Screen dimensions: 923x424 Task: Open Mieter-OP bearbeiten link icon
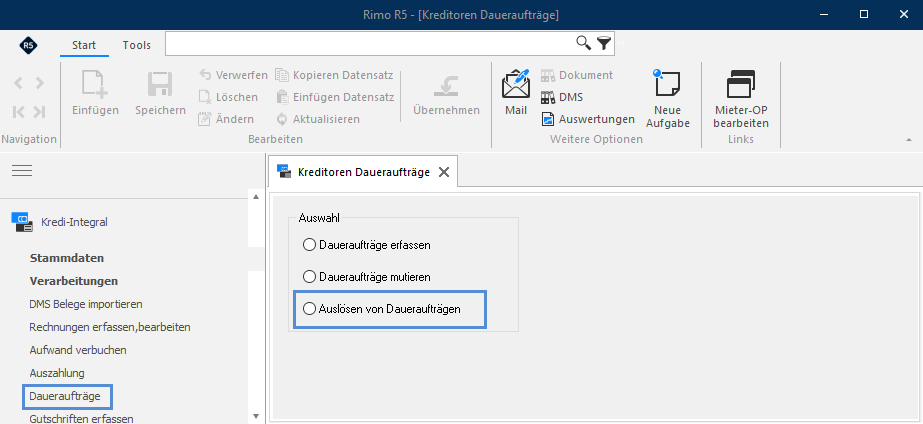pos(741,84)
